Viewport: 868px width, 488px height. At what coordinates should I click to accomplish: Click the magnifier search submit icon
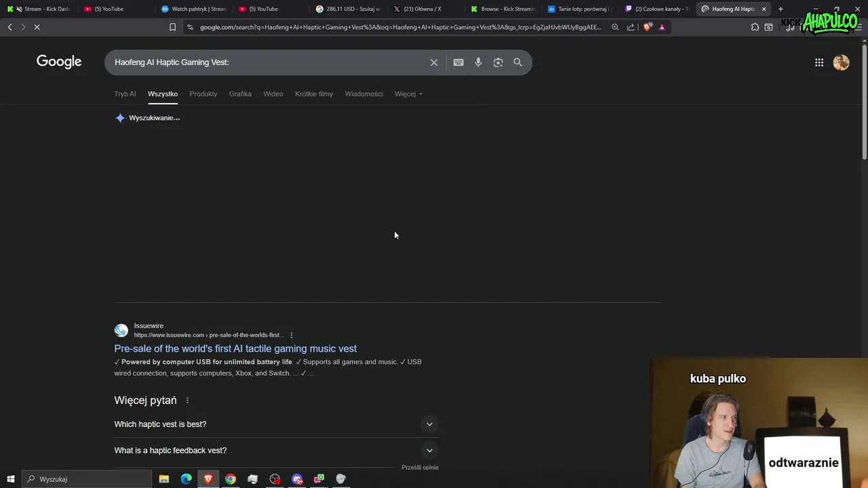(518, 62)
